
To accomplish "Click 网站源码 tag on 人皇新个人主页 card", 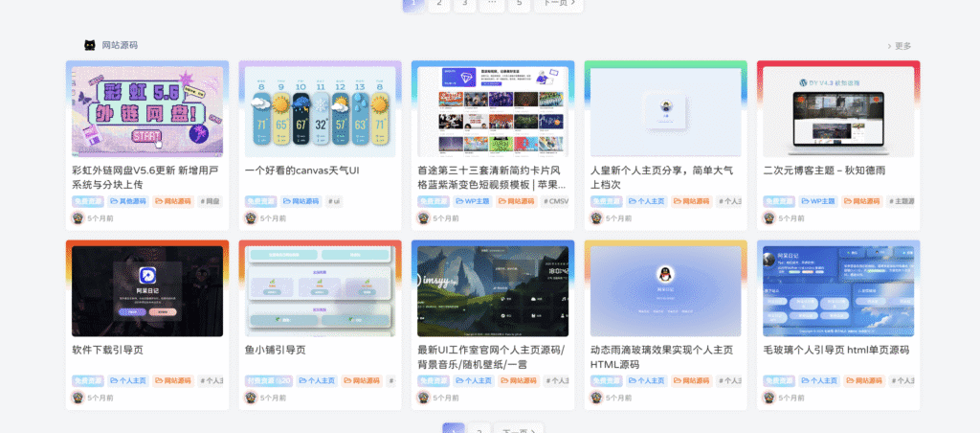I will pyautogui.click(x=691, y=201).
